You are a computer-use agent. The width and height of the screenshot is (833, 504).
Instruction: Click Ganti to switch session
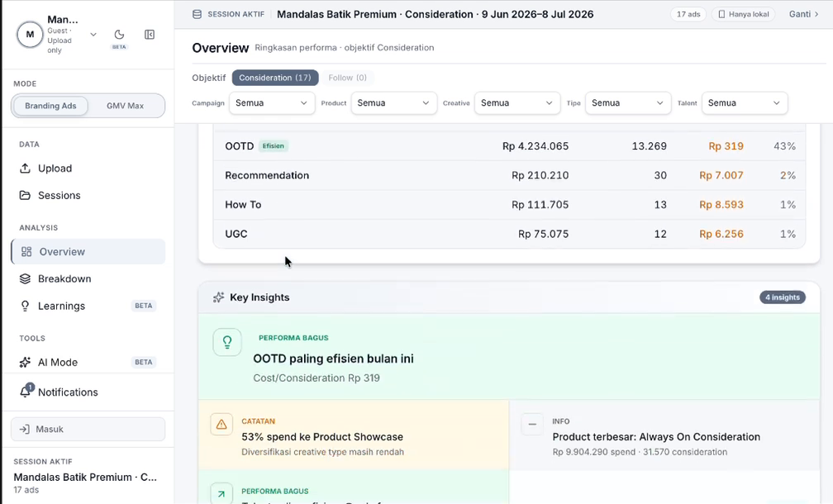[x=804, y=14]
